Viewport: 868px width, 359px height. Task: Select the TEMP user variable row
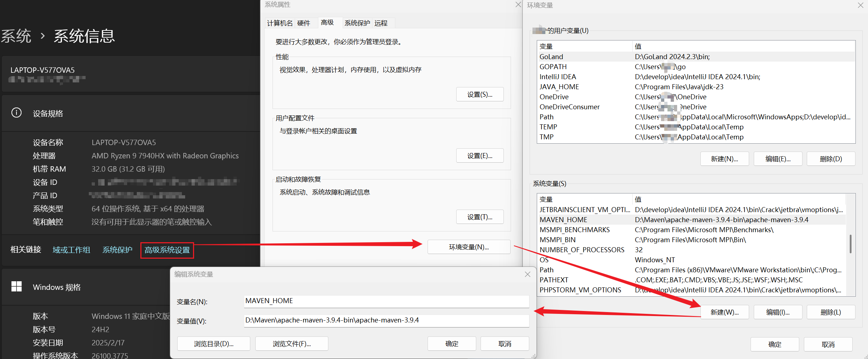696,127
